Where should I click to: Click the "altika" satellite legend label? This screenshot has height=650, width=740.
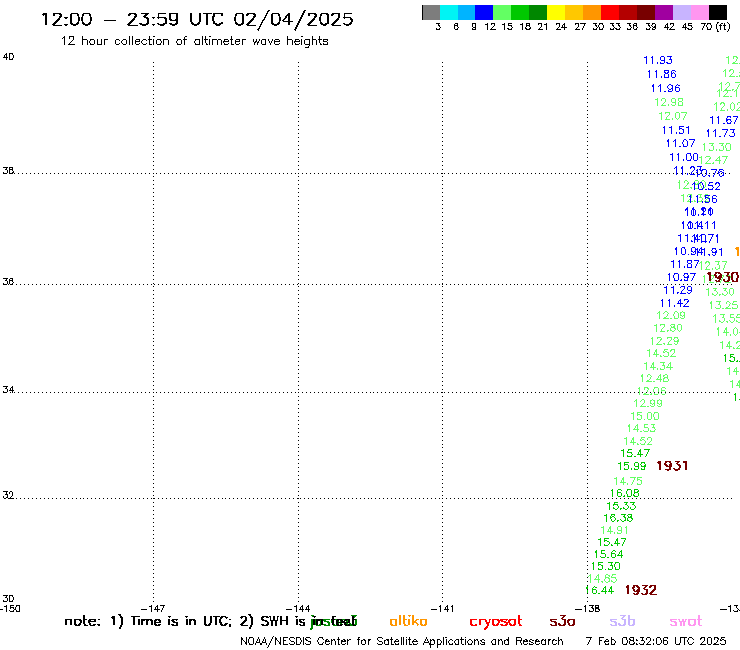408,621
